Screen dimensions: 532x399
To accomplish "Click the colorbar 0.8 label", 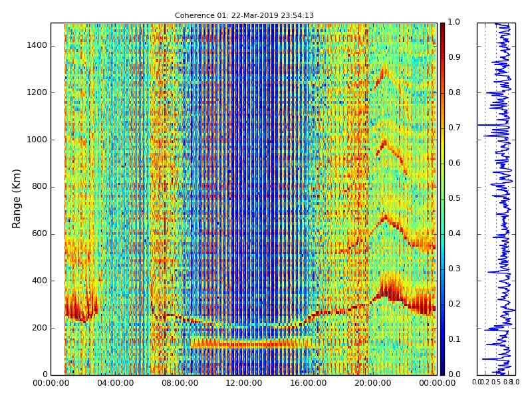I will 454,92.
